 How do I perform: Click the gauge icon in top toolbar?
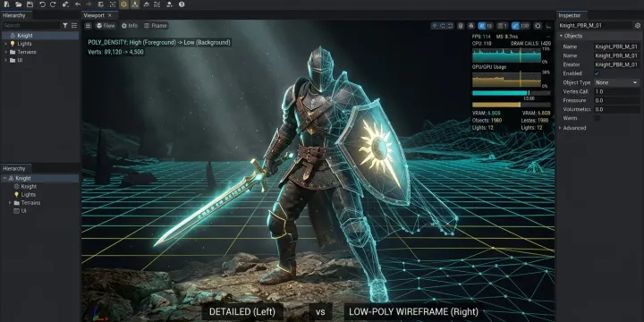tap(146, 4)
